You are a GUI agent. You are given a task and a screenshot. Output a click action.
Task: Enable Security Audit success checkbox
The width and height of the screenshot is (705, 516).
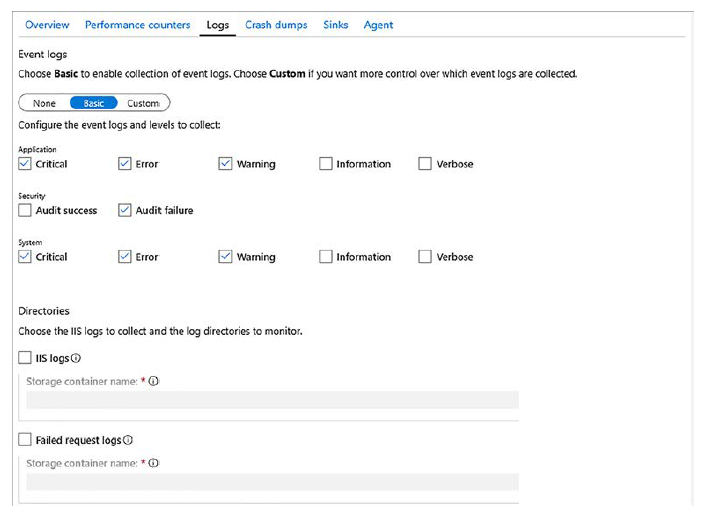tap(25, 211)
